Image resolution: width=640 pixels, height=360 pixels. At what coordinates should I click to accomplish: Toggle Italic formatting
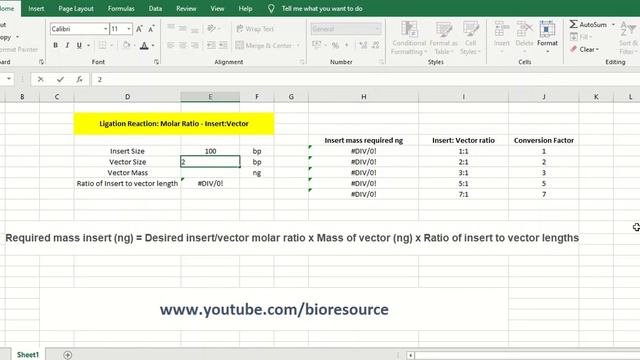(x=67, y=45)
